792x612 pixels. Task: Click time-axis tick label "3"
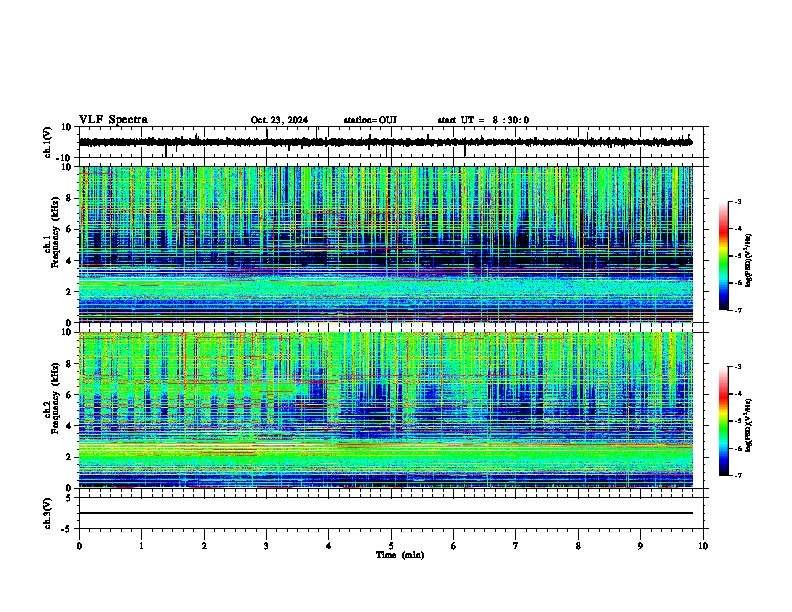(x=266, y=546)
